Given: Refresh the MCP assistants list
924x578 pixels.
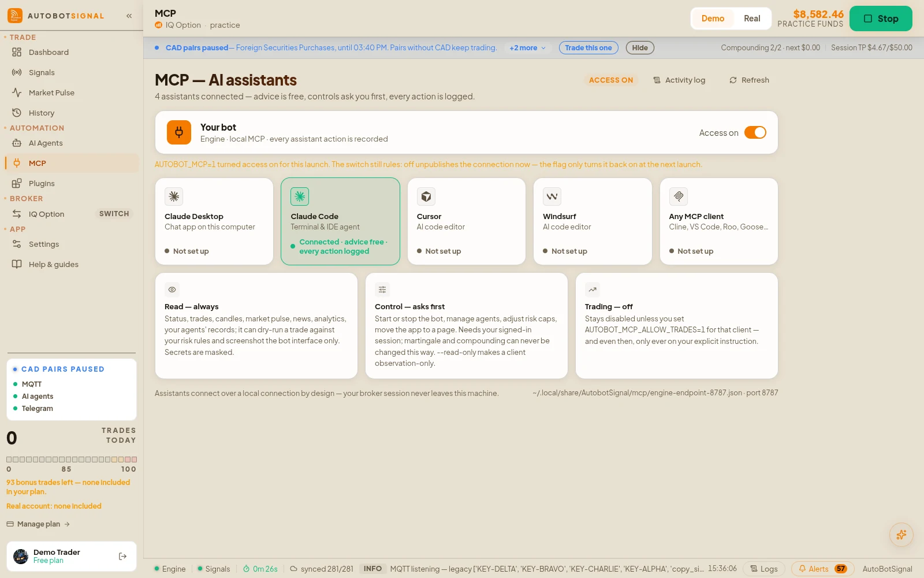Looking at the screenshot, I should tap(749, 80).
